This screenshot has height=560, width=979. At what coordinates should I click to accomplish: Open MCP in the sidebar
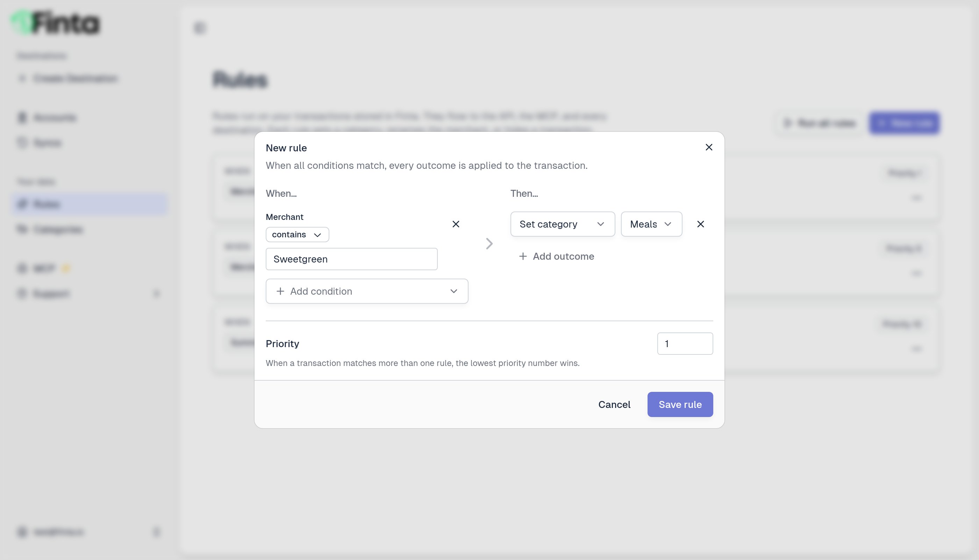90,268
